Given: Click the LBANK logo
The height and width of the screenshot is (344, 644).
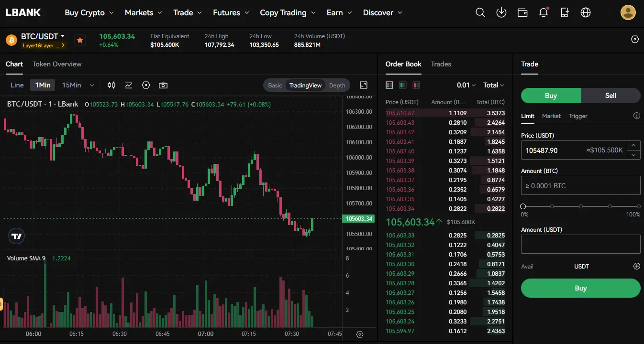Looking at the screenshot, I should point(23,12).
